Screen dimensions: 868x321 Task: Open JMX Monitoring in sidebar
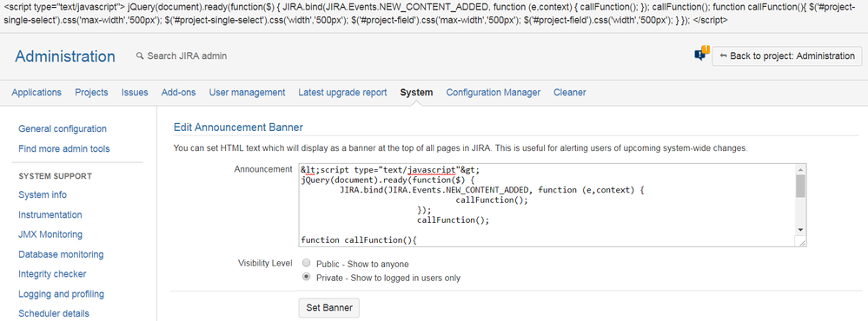coord(50,234)
